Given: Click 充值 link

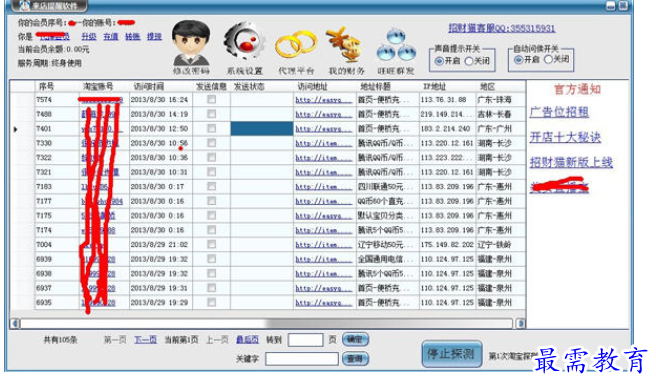Looking at the screenshot, I should [111, 37].
